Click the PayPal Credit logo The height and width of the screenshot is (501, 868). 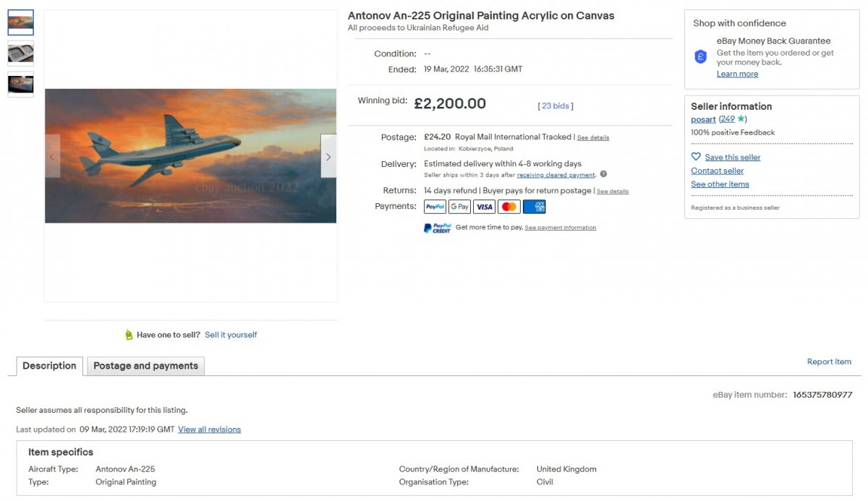coord(437,228)
